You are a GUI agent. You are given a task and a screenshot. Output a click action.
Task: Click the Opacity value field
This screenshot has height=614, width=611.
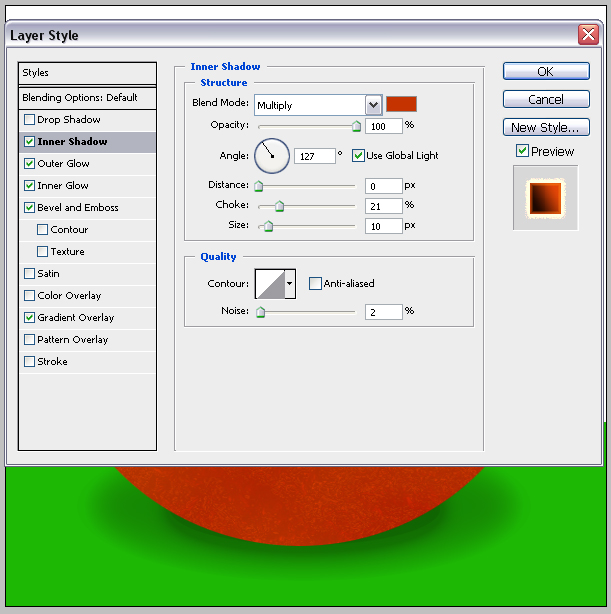[384, 126]
